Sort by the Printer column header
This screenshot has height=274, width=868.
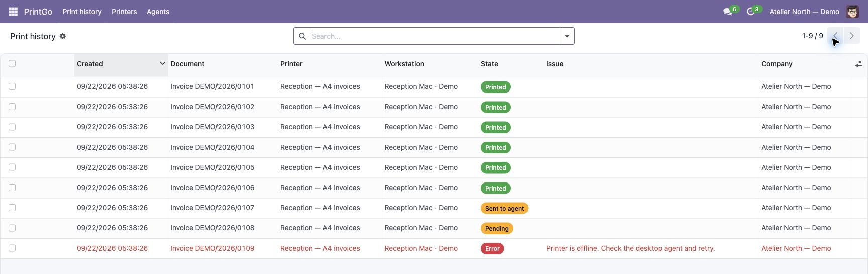[291, 64]
